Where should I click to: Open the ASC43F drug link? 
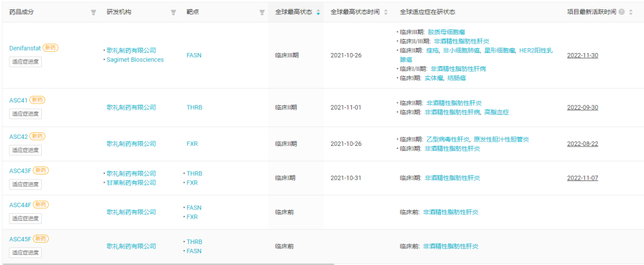pyautogui.click(x=20, y=170)
